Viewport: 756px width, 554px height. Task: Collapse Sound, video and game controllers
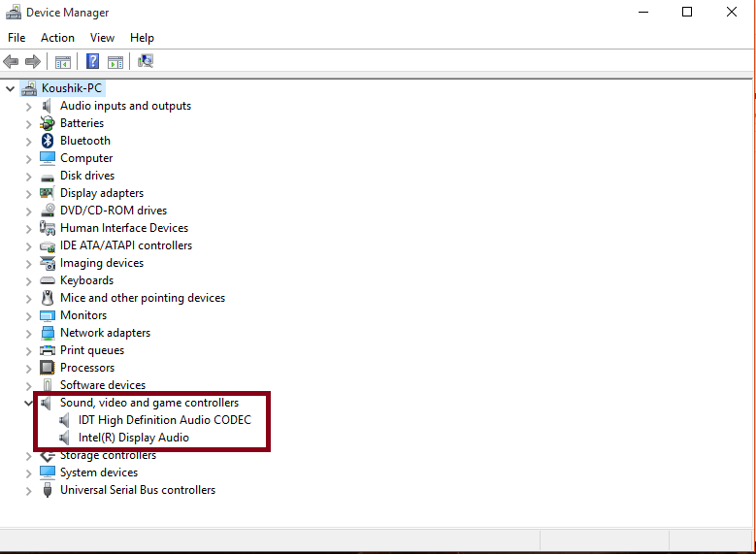28,403
